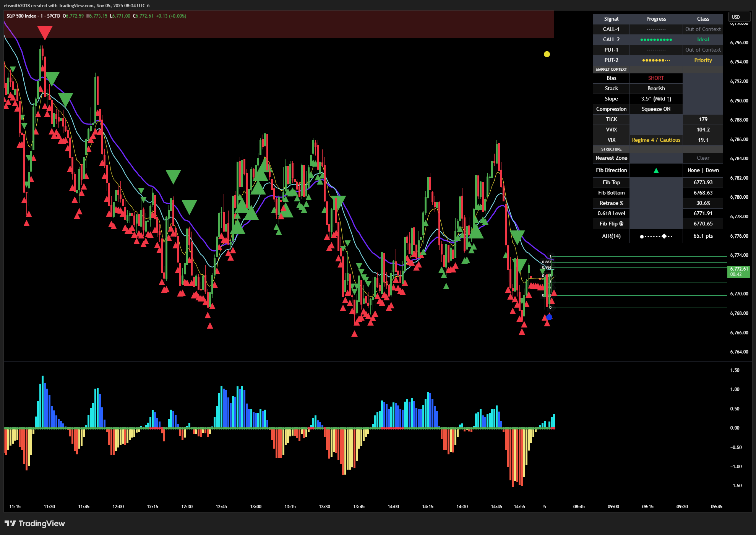Click the STRUCTURE section header

click(x=611, y=149)
